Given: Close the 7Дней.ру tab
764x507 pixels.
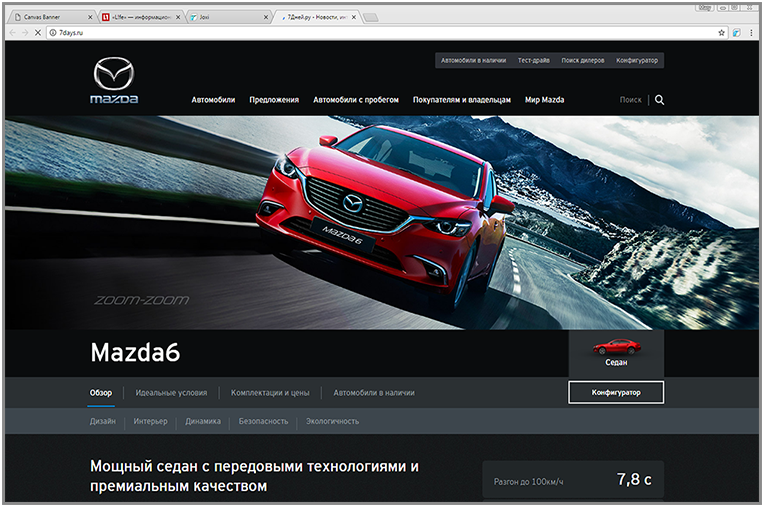Looking at the screenshot, I should (354, 17).
